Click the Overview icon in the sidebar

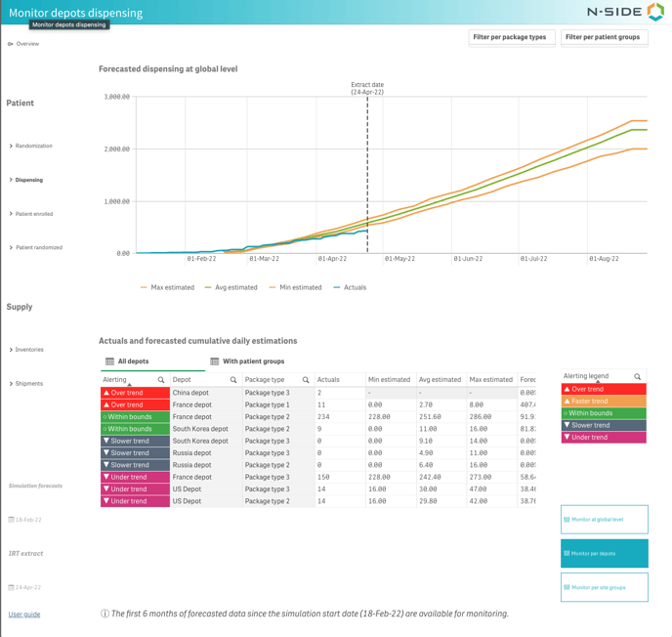(11, 44)
